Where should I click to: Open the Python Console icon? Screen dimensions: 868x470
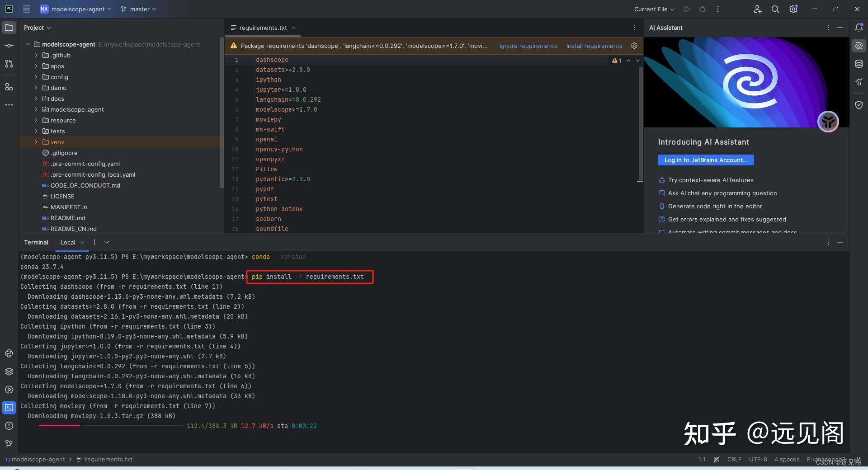(x=9, y=353)
